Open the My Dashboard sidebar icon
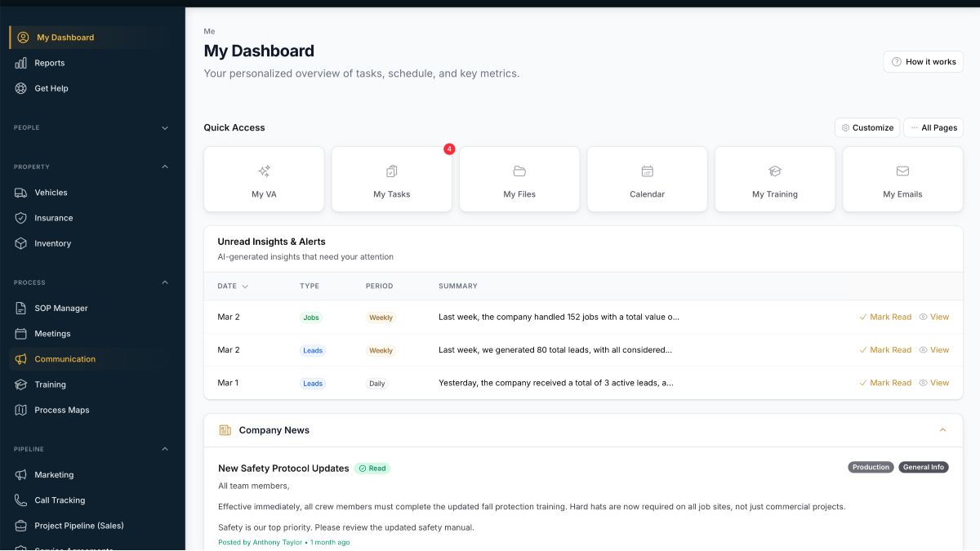The image size is (980, 551). tap(24, 37)
